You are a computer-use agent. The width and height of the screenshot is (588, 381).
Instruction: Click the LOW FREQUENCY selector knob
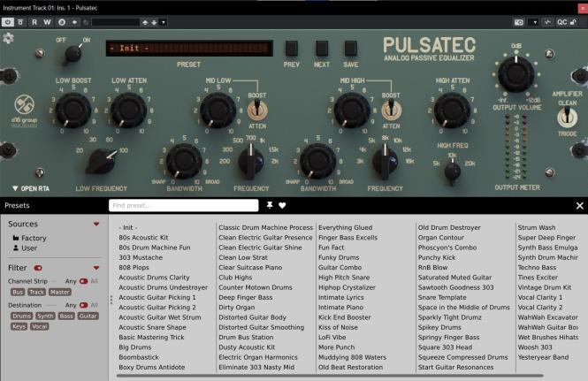tap(102, 161)
